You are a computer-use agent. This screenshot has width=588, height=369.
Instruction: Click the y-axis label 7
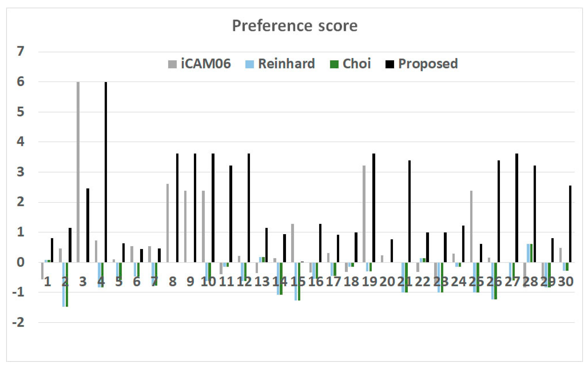click(x=21, y=51)
